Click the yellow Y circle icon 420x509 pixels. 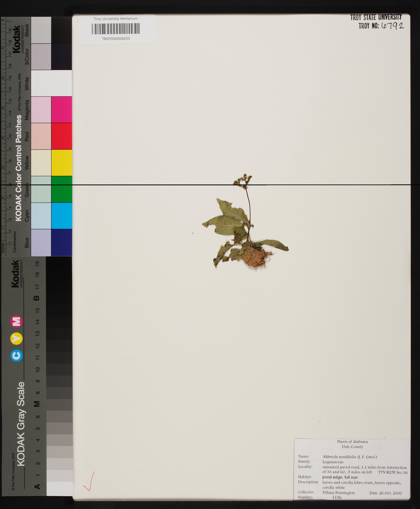pyautogui.click(x=16, y=338)
